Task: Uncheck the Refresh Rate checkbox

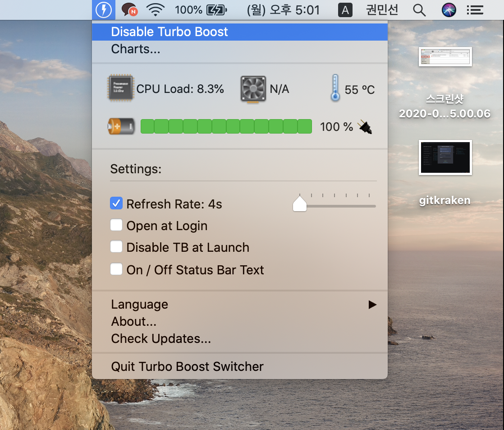Action: point(116,203)
